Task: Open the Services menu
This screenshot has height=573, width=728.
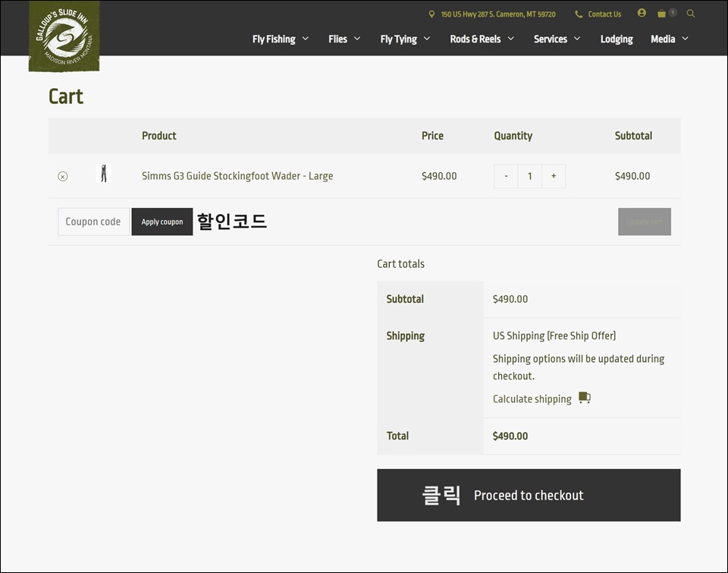Action: [551, 39]
